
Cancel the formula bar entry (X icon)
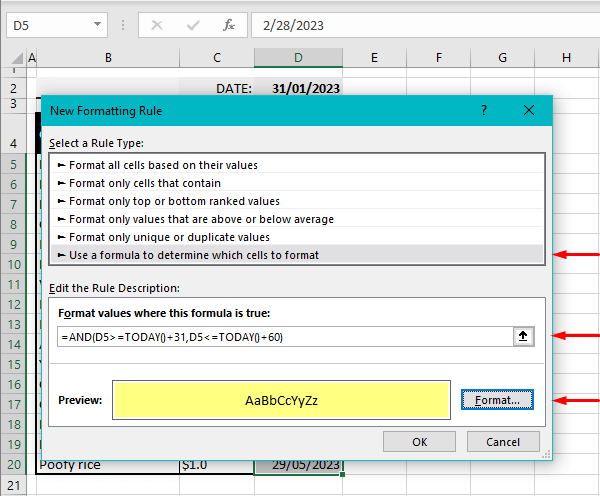[157, 25]
